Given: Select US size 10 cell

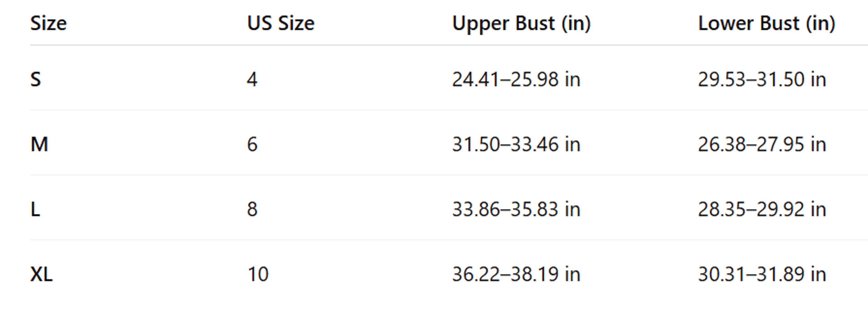Looking at the screenshot, I should [258, 274].
